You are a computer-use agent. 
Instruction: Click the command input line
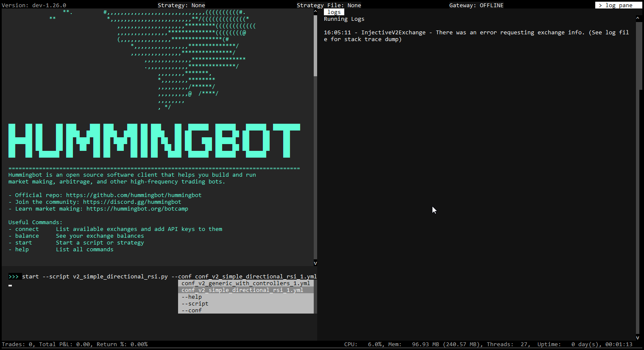tap(169, 277)
